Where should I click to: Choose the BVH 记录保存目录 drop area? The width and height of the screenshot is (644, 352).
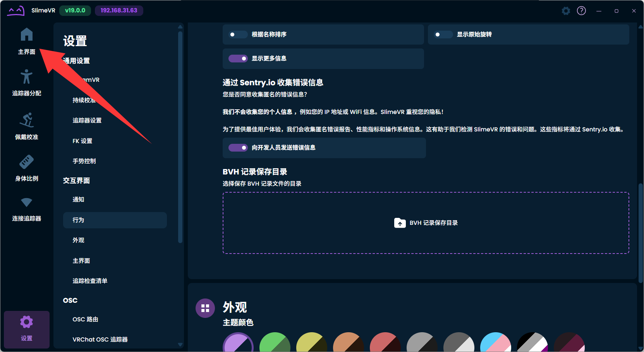[x=426, y=223]
